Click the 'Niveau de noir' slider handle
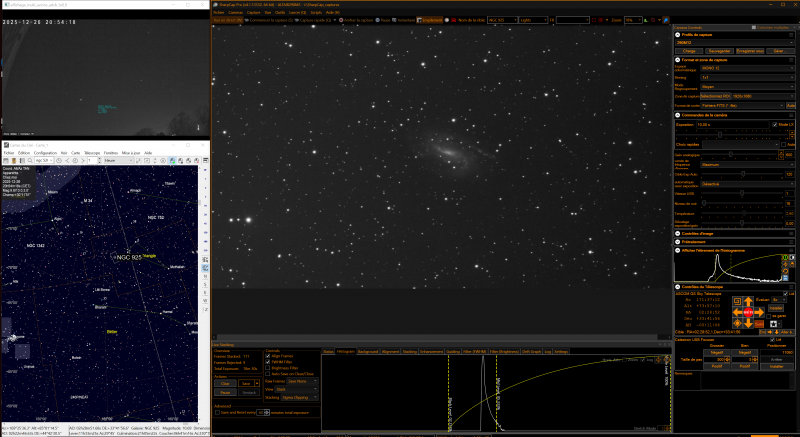 click(704, 203)
